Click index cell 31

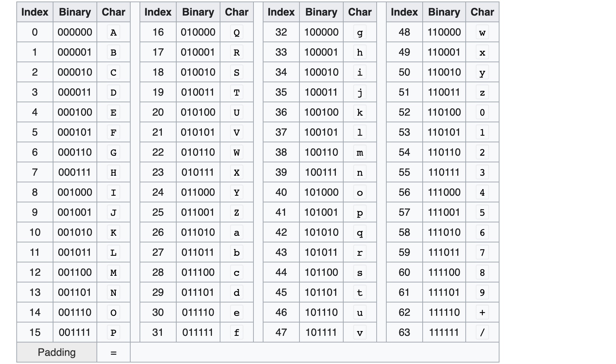coord(158,332)
